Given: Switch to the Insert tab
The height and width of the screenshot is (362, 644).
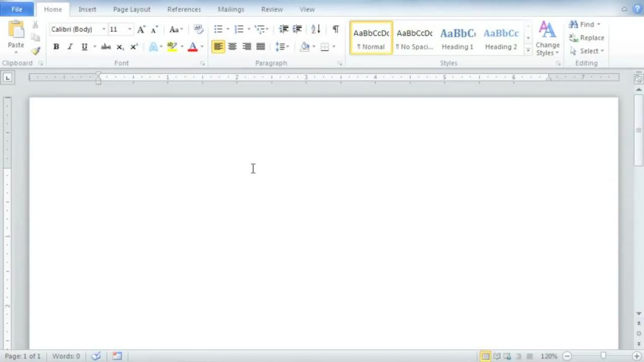Looking at the screenshot, I should (x=87, y=10).
